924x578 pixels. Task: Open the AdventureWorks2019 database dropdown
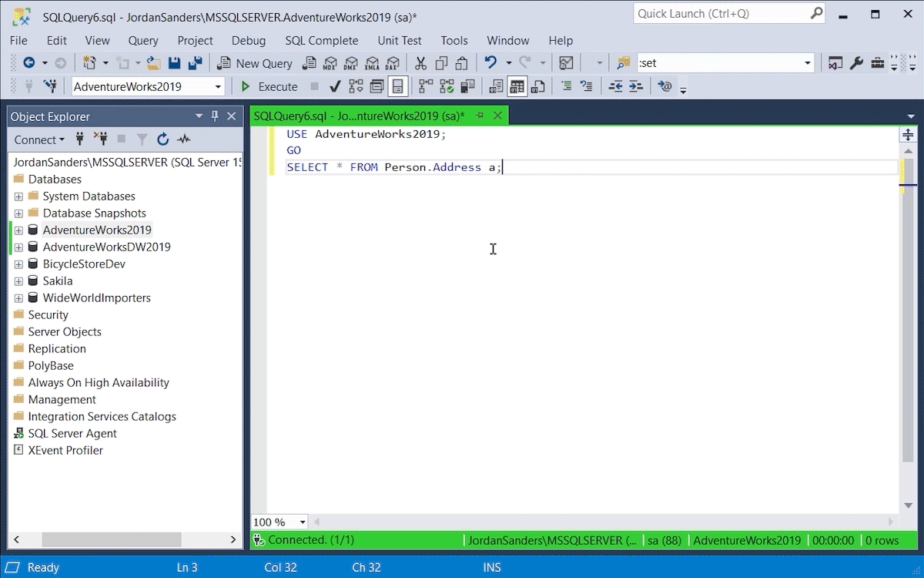pos(218,86)
